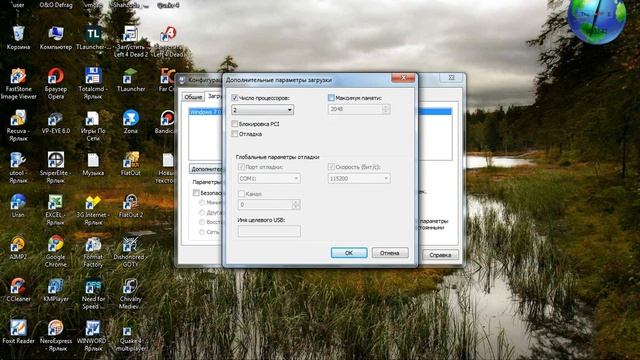
Task: Select the Format Factory icon
Action: click(x=93, y=251)
